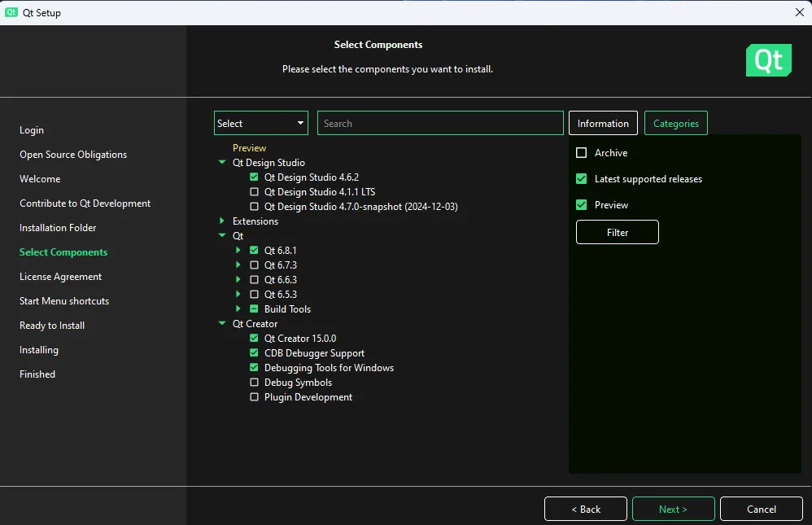Expand the Extensions node arrow
This screenshot has height=525, width=812.
(x=222, y=221)
